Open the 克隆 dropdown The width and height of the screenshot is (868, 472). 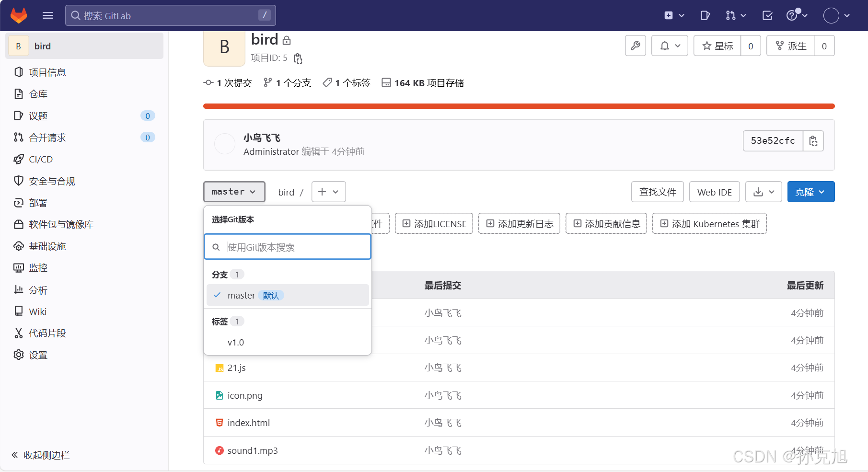tap(811, 192)
